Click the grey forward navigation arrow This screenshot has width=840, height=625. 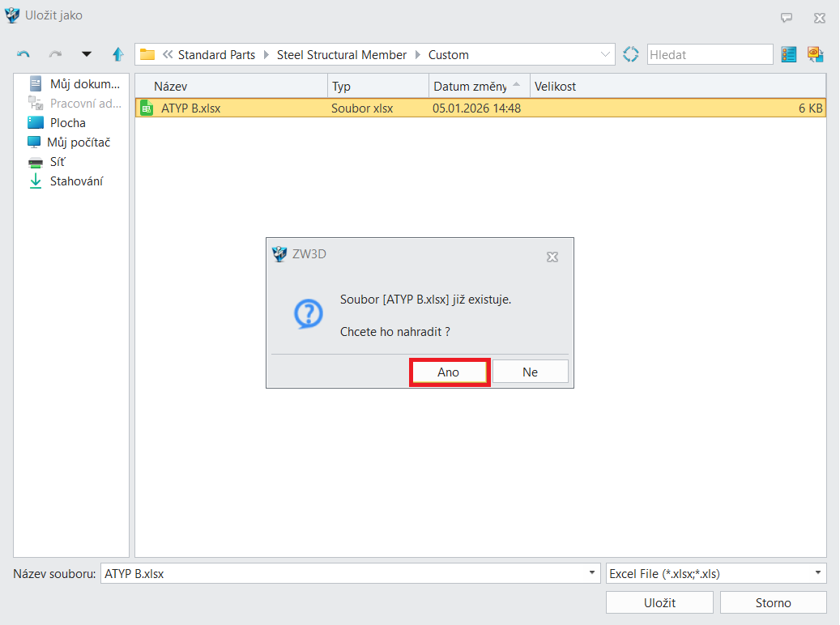(x=55, y=54)
